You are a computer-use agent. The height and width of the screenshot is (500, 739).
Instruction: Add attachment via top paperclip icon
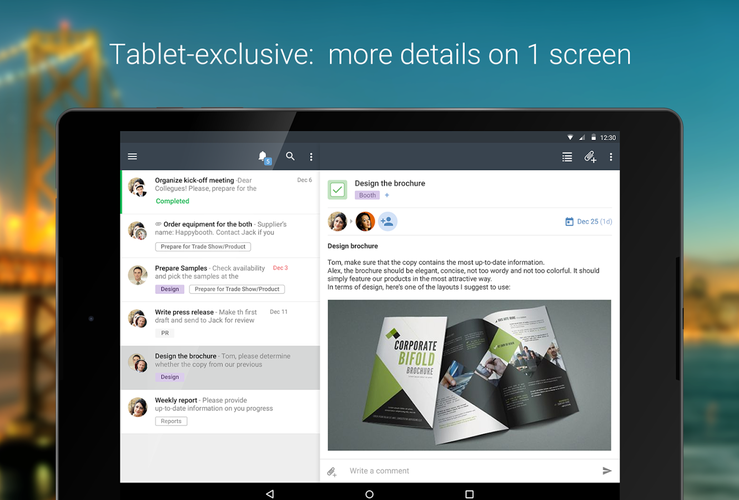[x=590, y=157]
